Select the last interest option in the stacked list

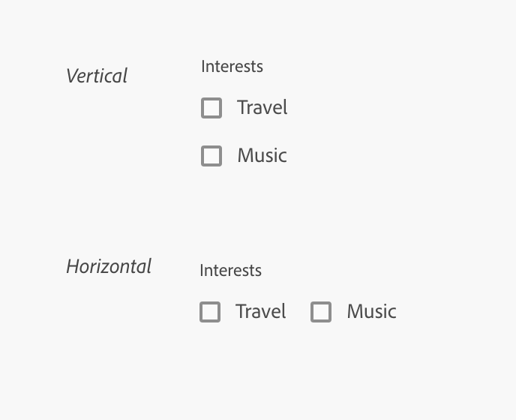[211, 156]
